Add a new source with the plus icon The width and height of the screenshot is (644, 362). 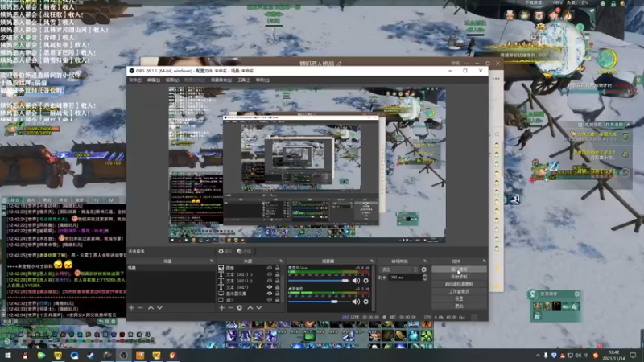(x=222, y=308)
